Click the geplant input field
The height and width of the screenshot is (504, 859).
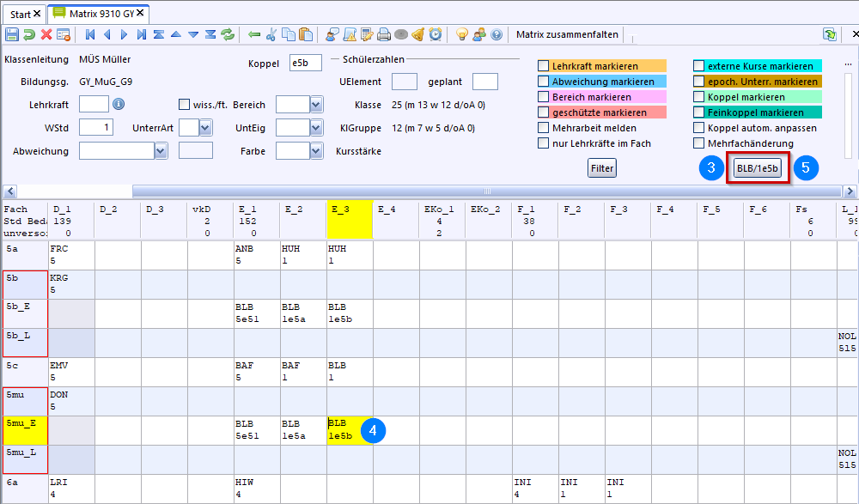pos(484,82)
